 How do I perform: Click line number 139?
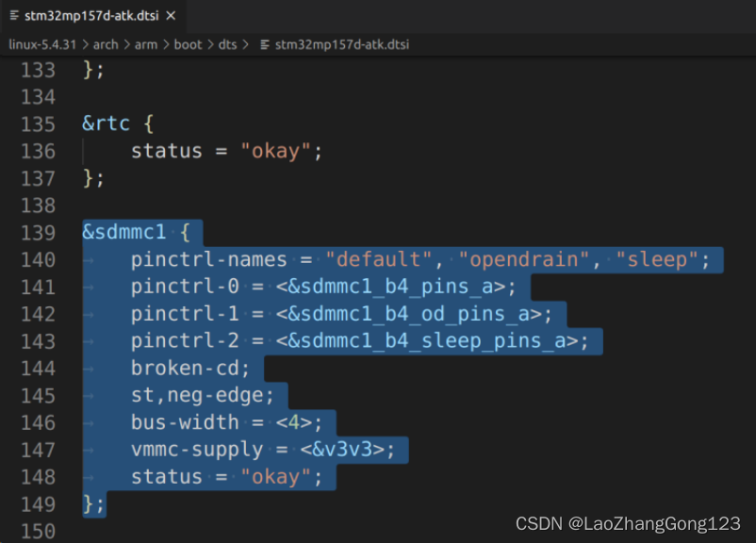(x=36, y=232)
